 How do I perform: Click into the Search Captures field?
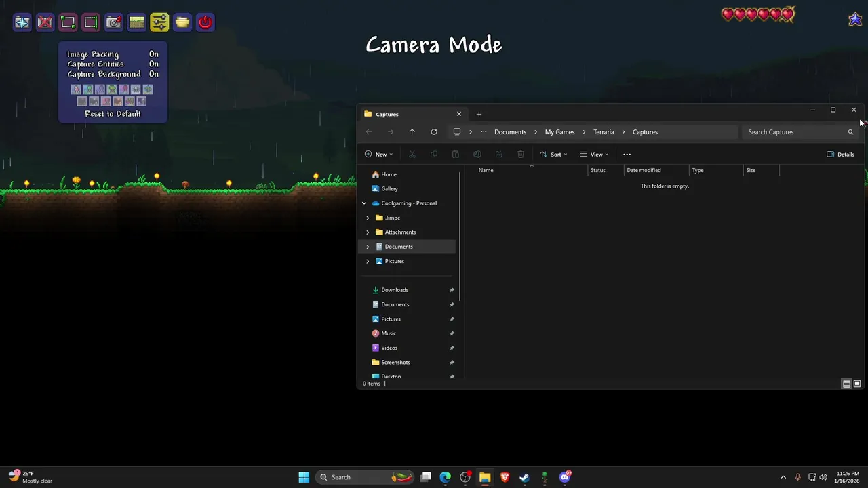pos(800,132)
